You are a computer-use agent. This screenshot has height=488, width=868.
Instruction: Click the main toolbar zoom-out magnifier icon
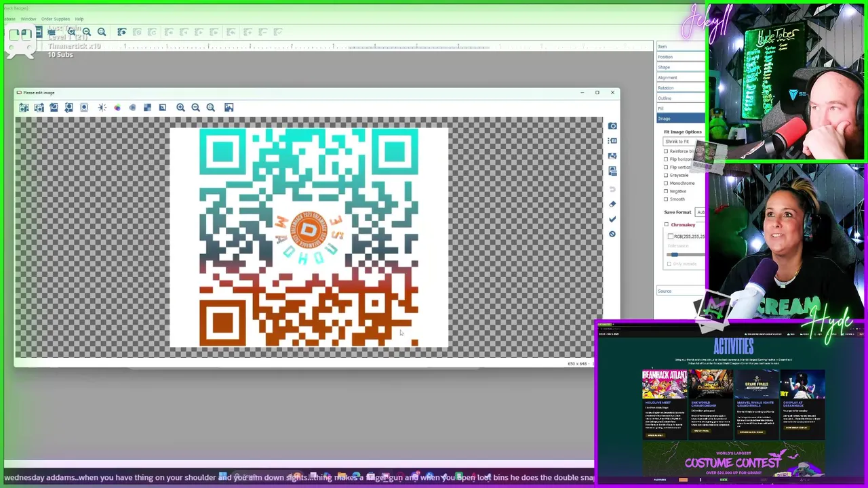point(86,32)
